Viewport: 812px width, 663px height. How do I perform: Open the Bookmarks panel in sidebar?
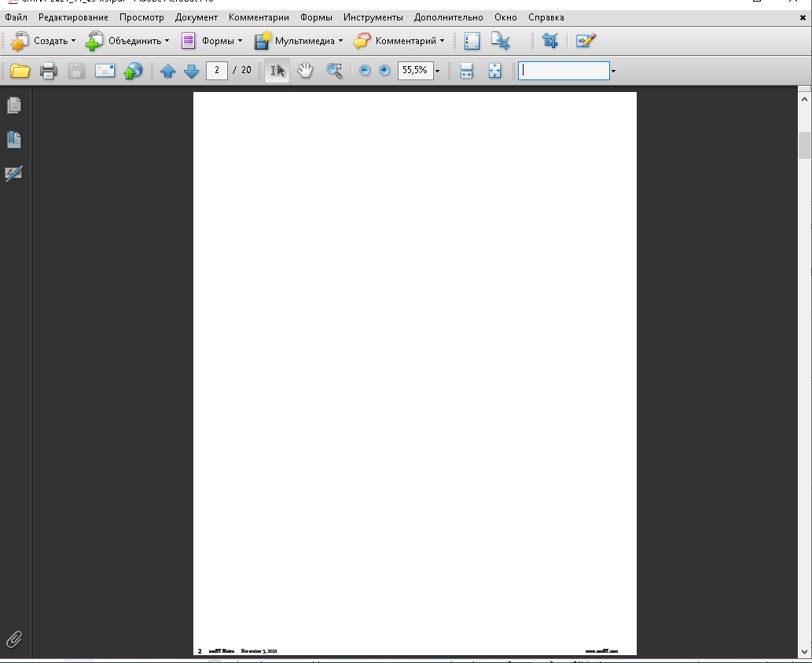pyautogui.click(x=14, y=139)
